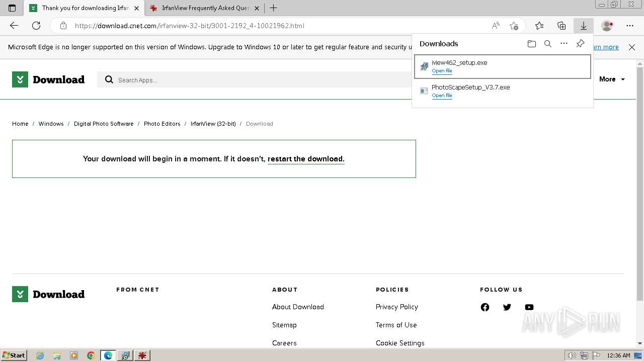Screen dimensions: 644x362
Task: Open Careers footer link
Action: click(284, 343)
